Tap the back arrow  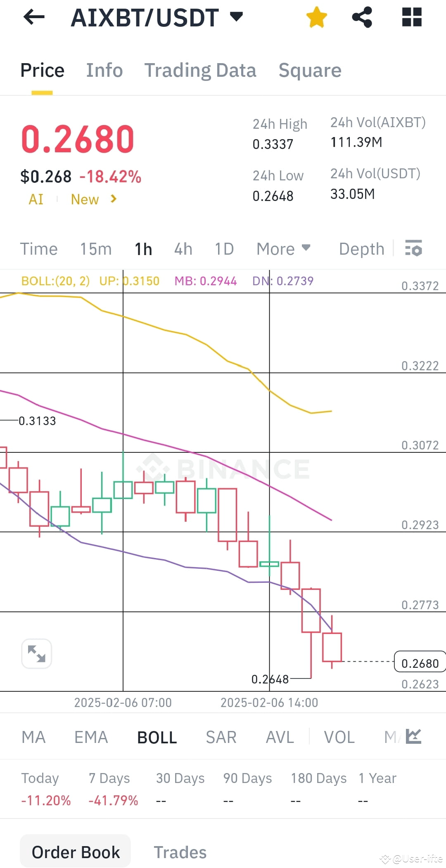[x=33, y=17]
